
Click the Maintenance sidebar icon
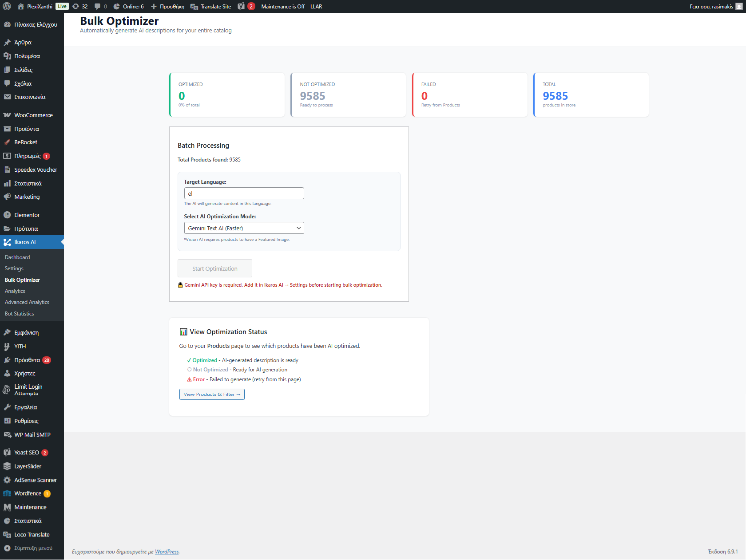7,507
